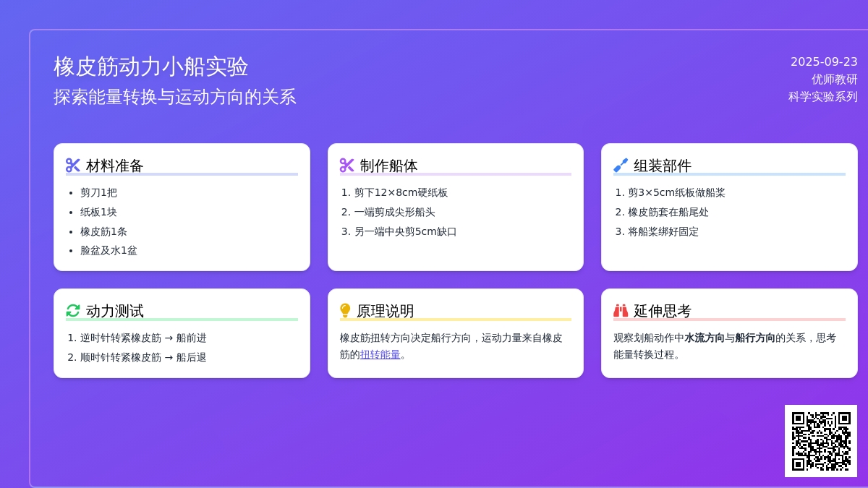Click the subtitle 探索能量转换与运动方向的关系
868x488 pixels.
pyautogui.click(x=175, y=97)
